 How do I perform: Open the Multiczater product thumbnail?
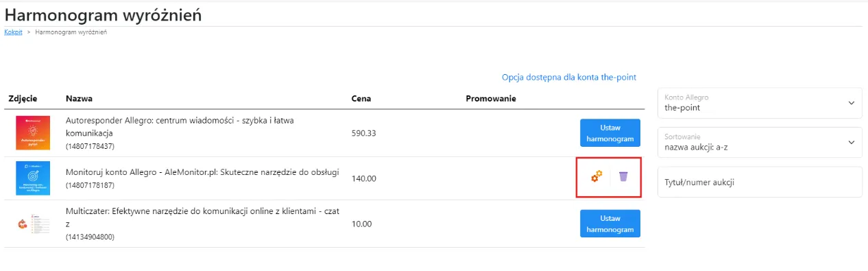point(33,224)
